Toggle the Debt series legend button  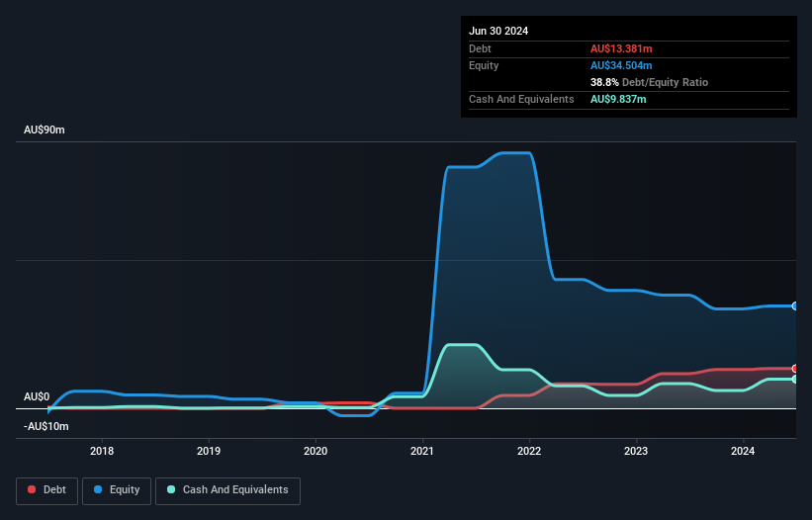(47, 490)
